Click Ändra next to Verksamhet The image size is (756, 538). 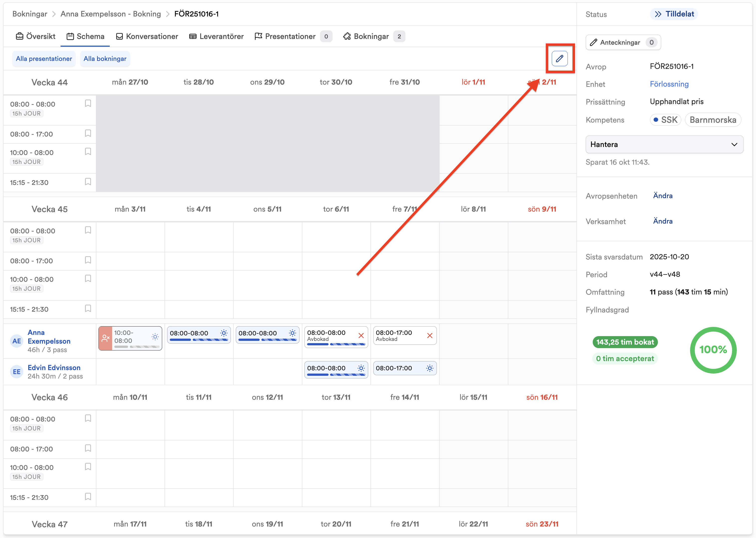coord(663,221)
